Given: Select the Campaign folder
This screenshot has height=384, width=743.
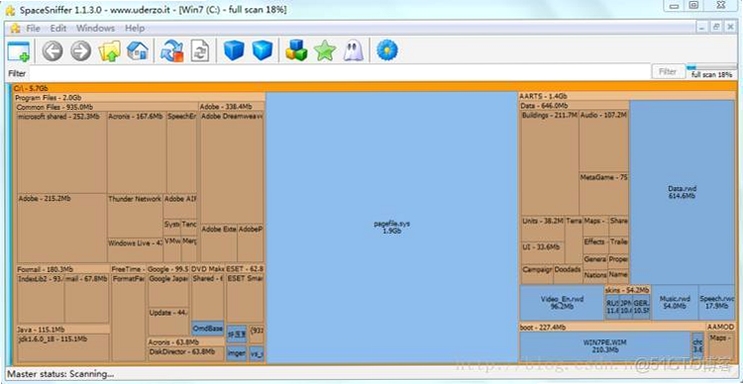Looking at the screenshot, I should [x=537, y=274].
